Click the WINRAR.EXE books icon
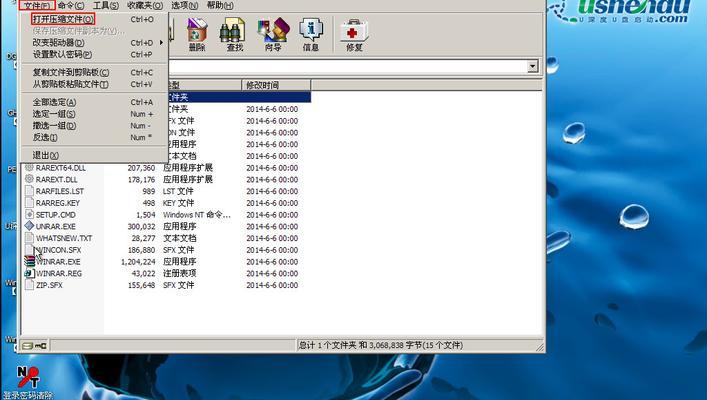The image size is (707, 400). [29, 262]
